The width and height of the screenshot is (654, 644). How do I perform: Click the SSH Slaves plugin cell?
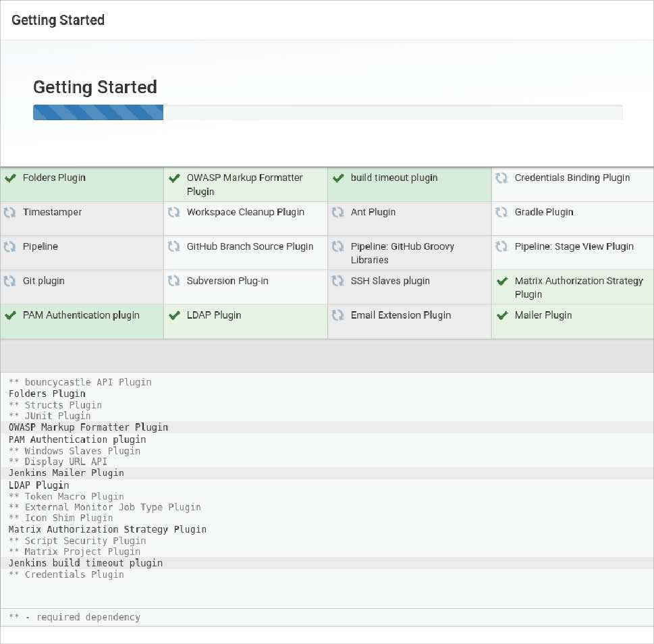click(x=410, y=287)
